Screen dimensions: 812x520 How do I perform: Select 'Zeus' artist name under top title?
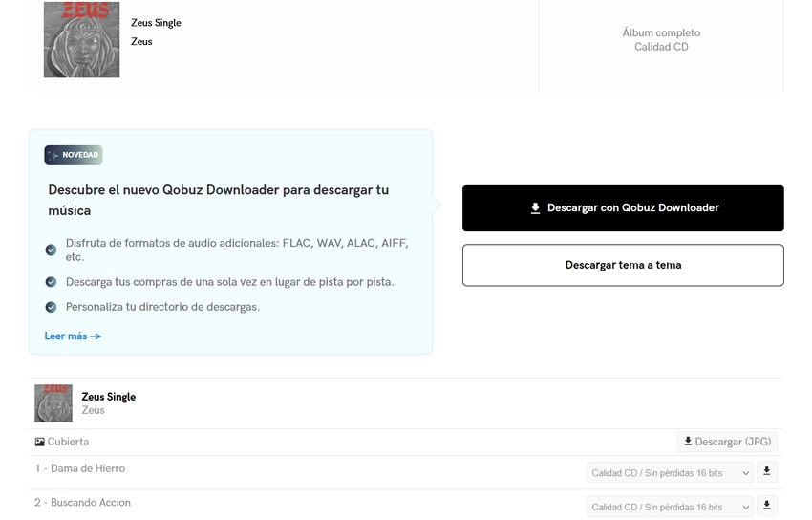click(x=141, y=41)
